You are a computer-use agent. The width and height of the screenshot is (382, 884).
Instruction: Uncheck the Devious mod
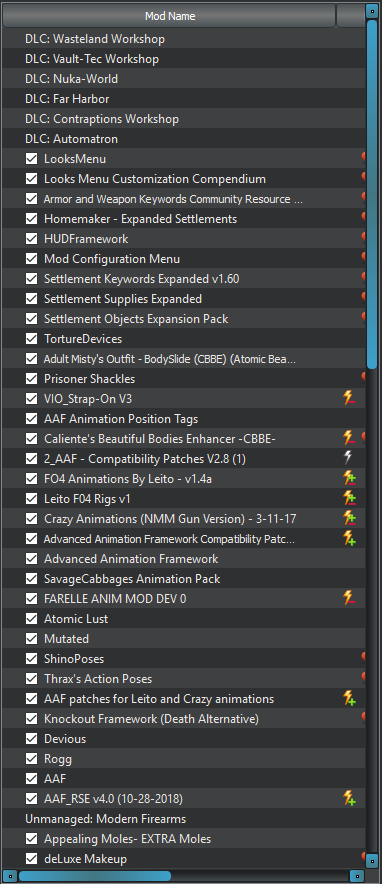[x=32, y=739]
